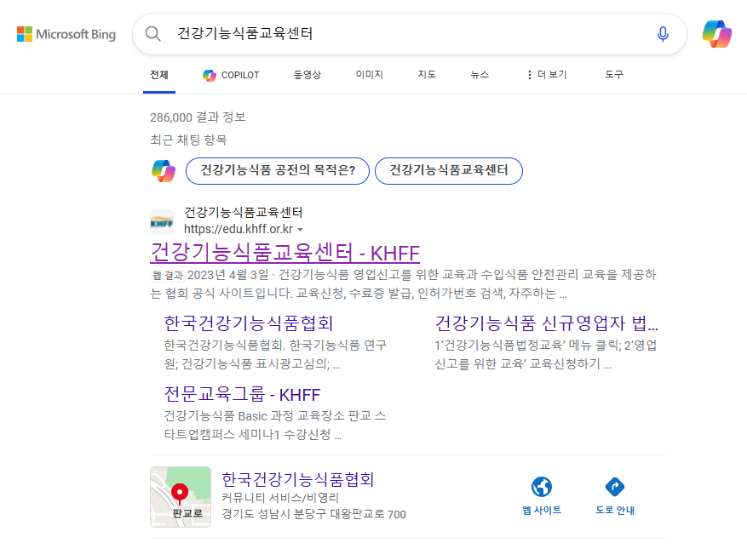This screenshot has width=747, height=560.
Task: Click the Microsoft Bing logo
Action: tap(66, 34)
